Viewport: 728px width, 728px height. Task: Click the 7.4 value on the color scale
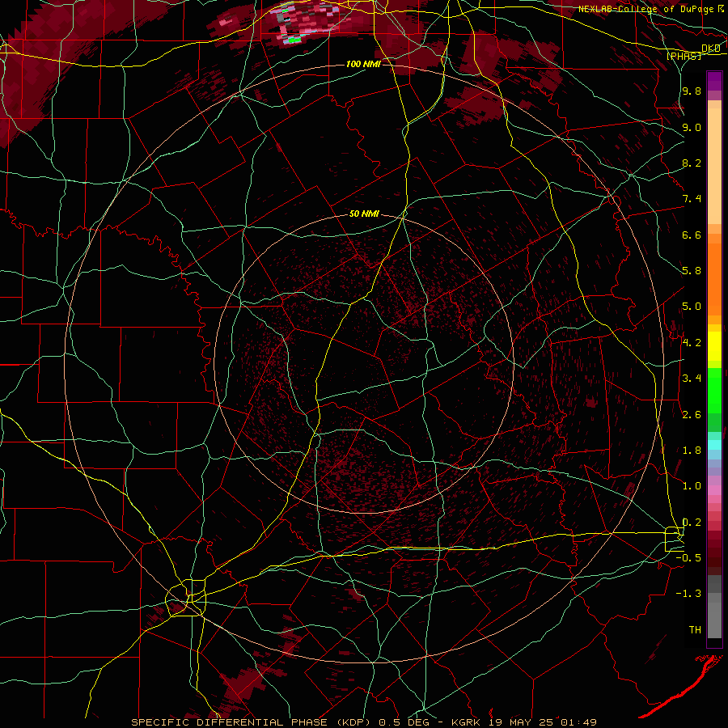tap(692, 199)
